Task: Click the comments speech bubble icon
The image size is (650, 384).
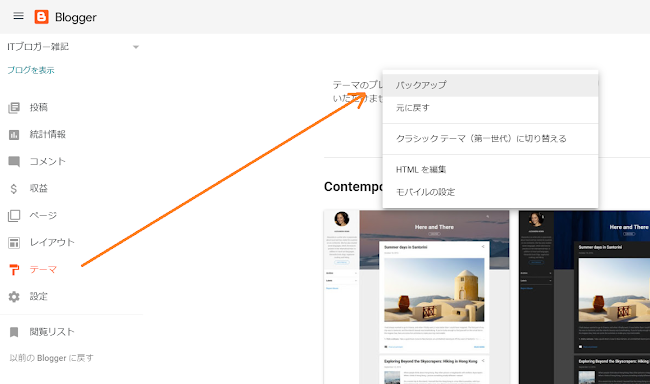Action: pos(14,162)
